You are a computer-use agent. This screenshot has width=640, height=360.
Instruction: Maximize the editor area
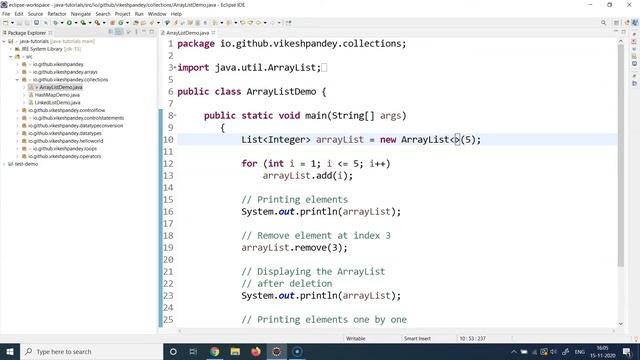[623, 32]
